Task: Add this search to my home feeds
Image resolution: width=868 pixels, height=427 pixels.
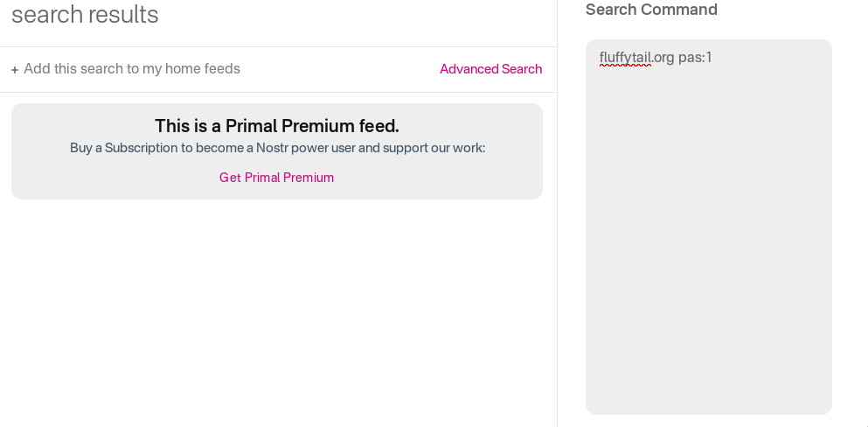Action: (126, 68)
